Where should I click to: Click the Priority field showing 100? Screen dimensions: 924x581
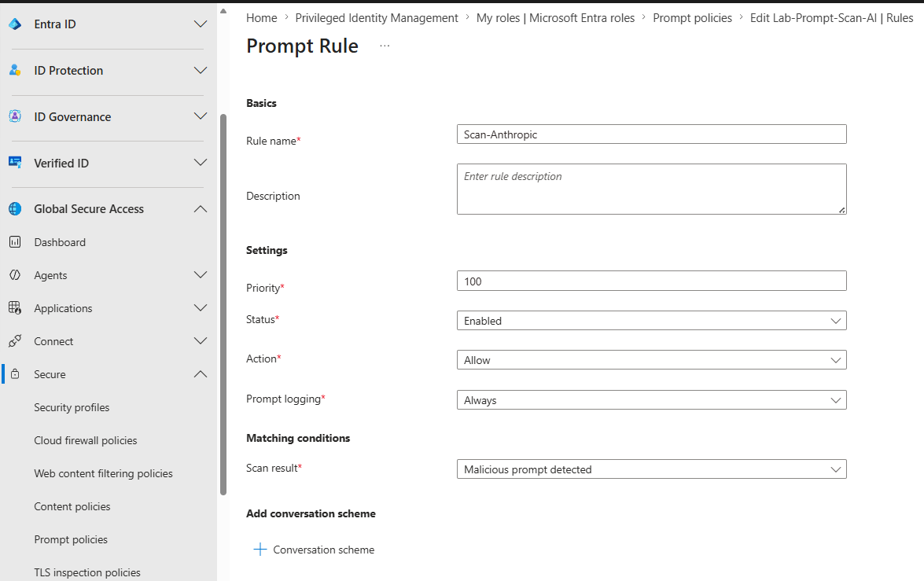[652, 281]
